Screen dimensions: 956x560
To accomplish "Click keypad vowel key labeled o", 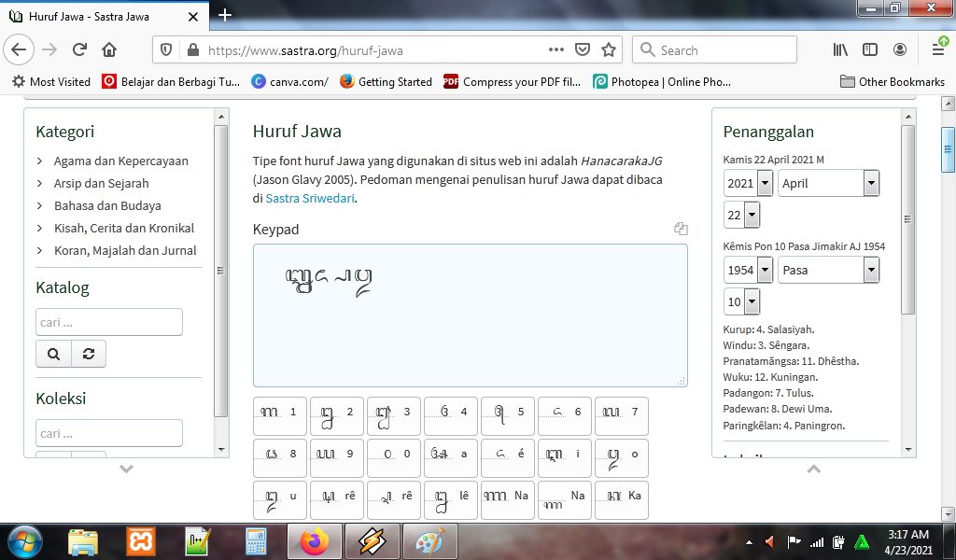I will pyautogui.click(x=621, y=458).
